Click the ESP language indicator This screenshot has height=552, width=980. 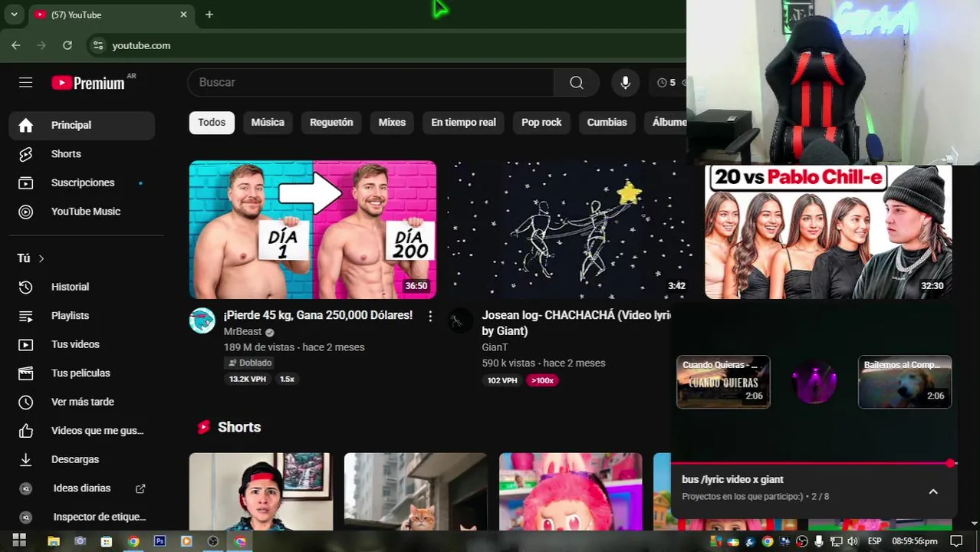tap(874, 541)
